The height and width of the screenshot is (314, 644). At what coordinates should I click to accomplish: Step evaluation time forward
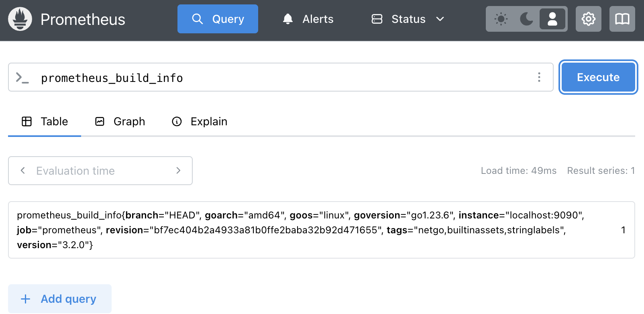[179, 171]
